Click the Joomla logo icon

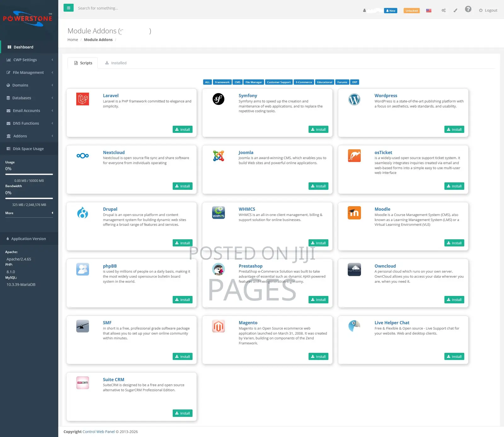coord(218,156)
